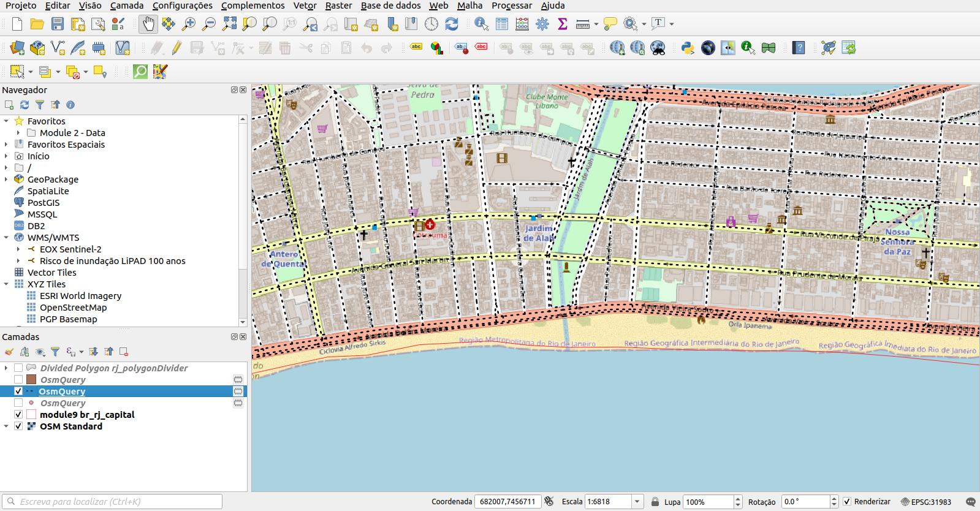Click the Toggle Editing pencil icon

[177, 48]
